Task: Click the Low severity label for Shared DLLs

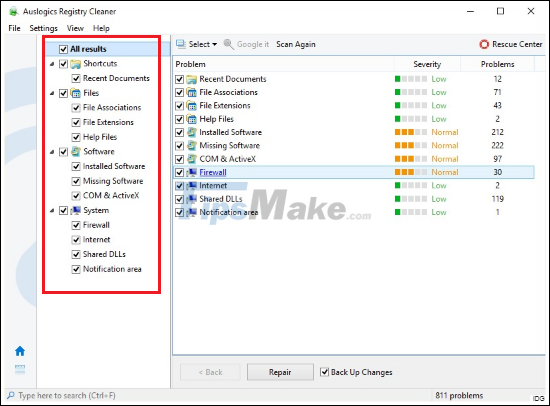Action: (439, 199)
